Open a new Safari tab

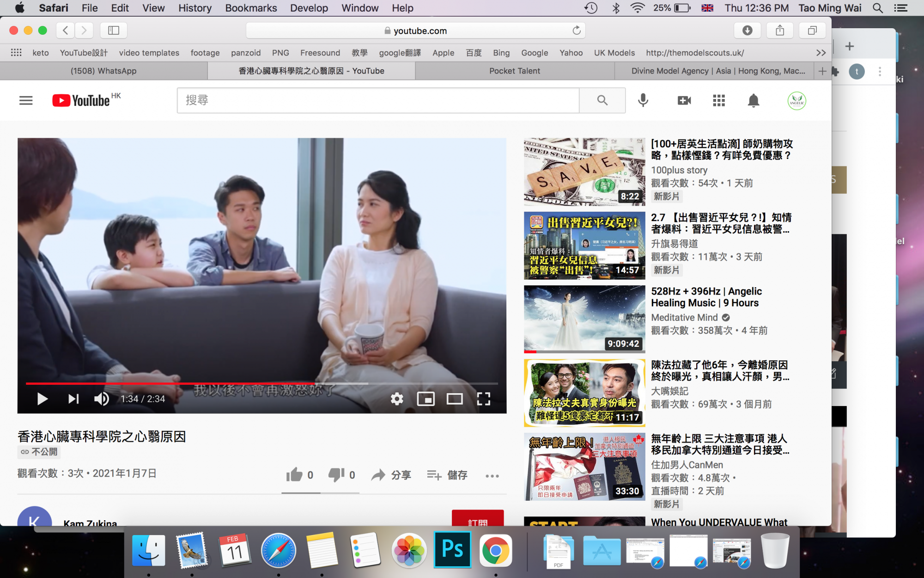[822, 71]
